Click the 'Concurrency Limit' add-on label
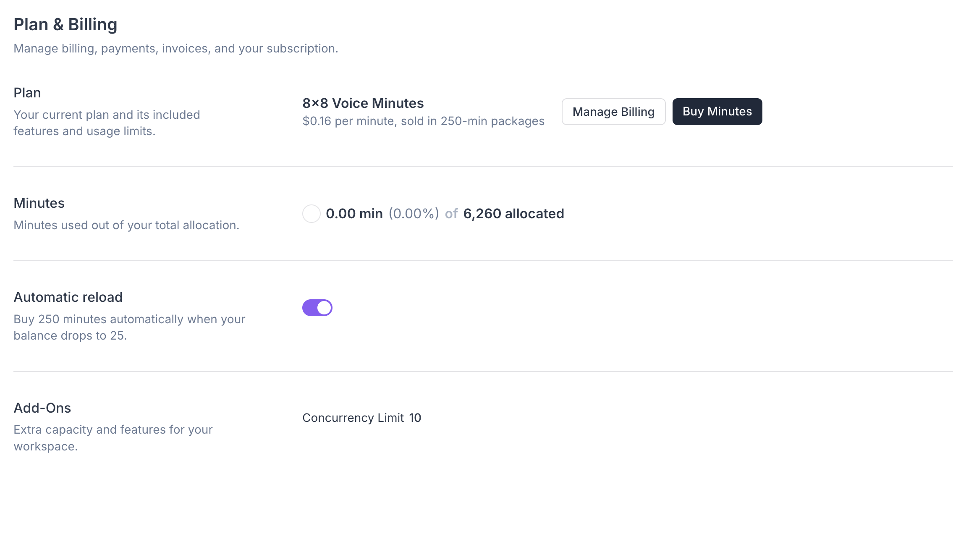This screenshot has width=953, height=560. 353,418
